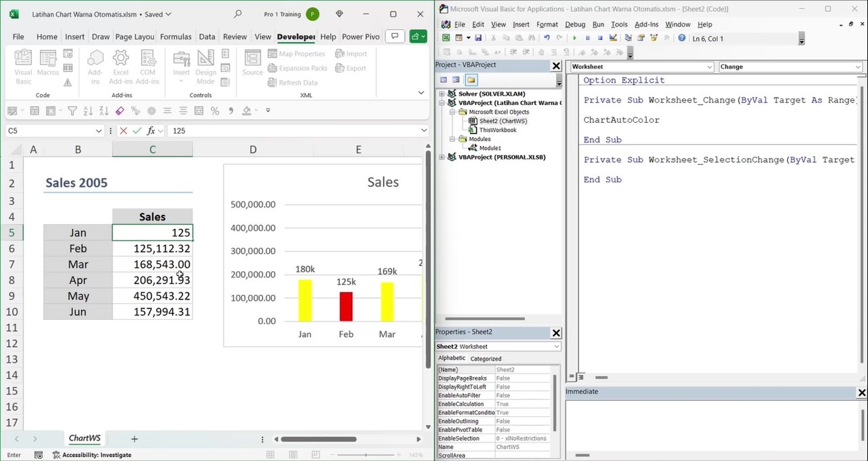Click the fill color bucket in quick toolbar
The image size is (868, 461).
(x=247, y=111)
